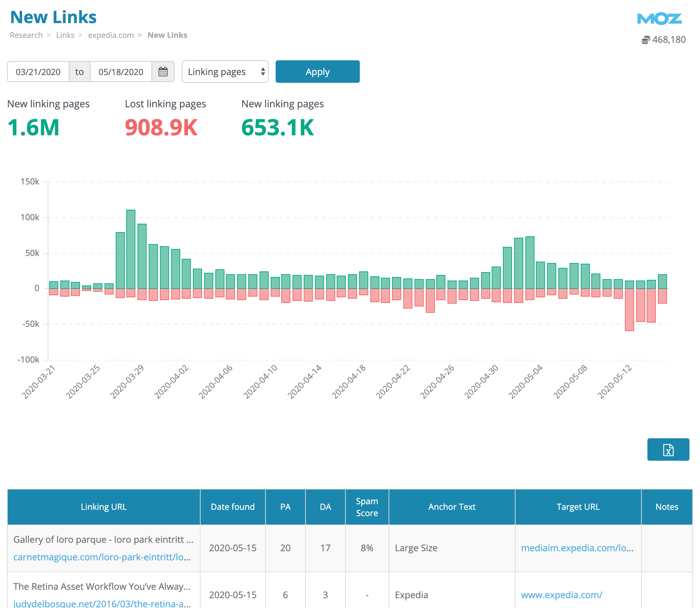Sort by Date found column header
Image resolution: width=700 pixels, height=608 pixels.
click(x=233, y=507)
